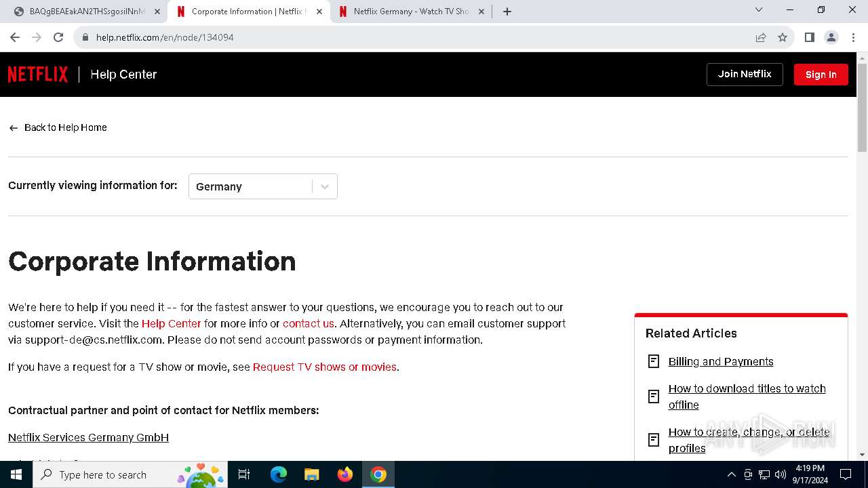Open the volume control
This screenshot has width=868, height=488.
click(781, 474)
